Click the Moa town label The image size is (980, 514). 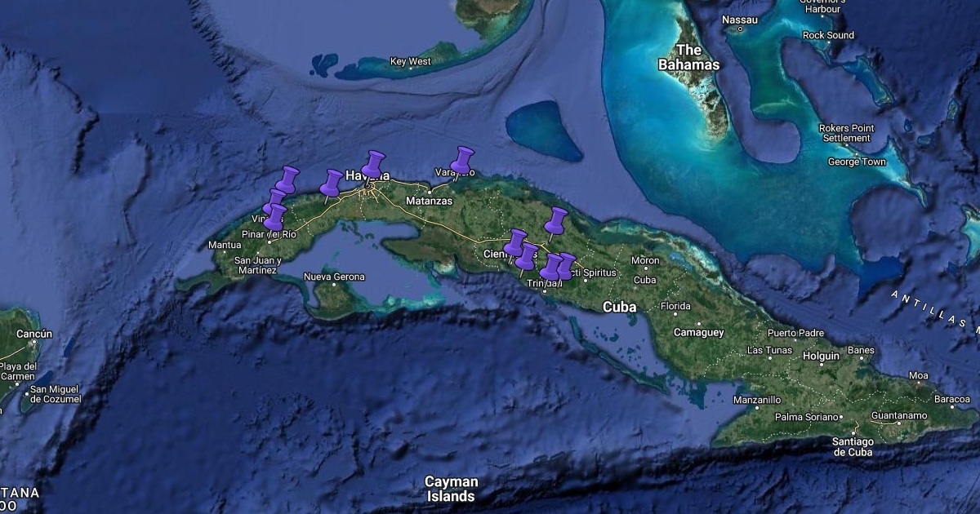pos(919,376)
